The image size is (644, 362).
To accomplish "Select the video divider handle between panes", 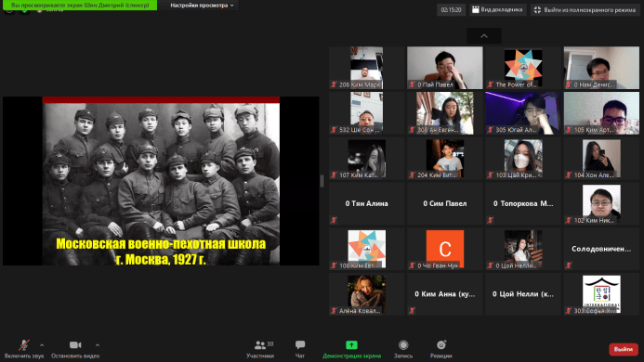I will pos(322,181).
